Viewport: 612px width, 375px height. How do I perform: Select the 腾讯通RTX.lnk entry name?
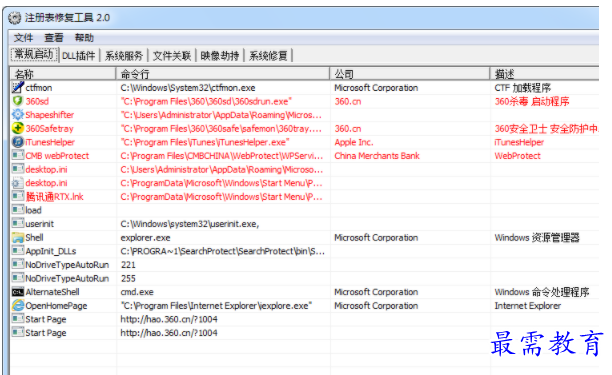(55, 197)
